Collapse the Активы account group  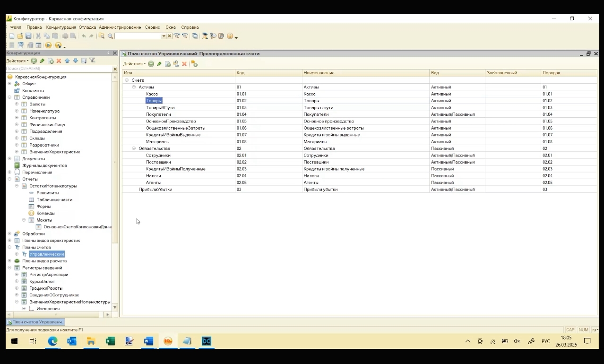[134, 87]
